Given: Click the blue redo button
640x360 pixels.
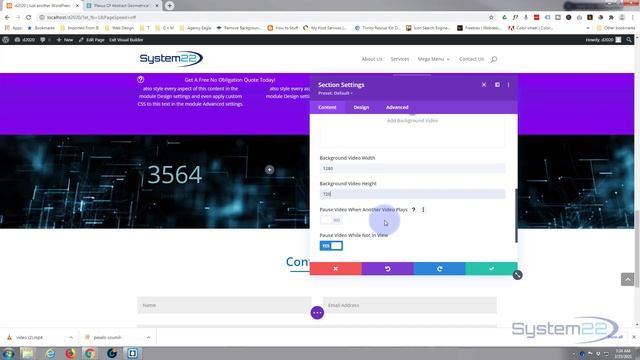Looking at the screenshot, I should pos(439,269).
